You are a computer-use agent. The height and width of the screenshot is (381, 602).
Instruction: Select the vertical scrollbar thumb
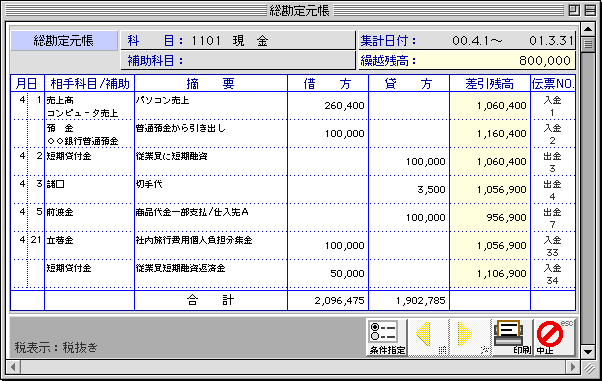coord(588,44)
